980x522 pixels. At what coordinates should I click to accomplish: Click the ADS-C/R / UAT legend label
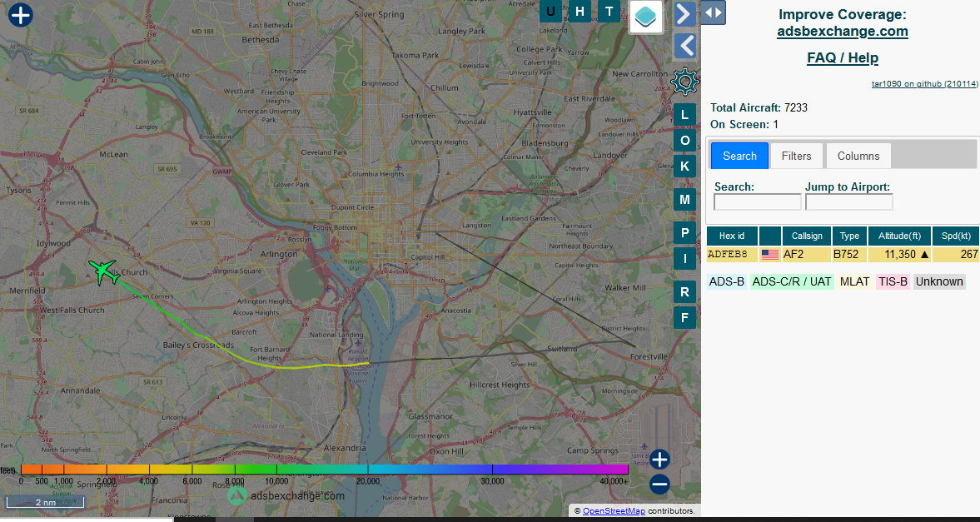[792, 281]
